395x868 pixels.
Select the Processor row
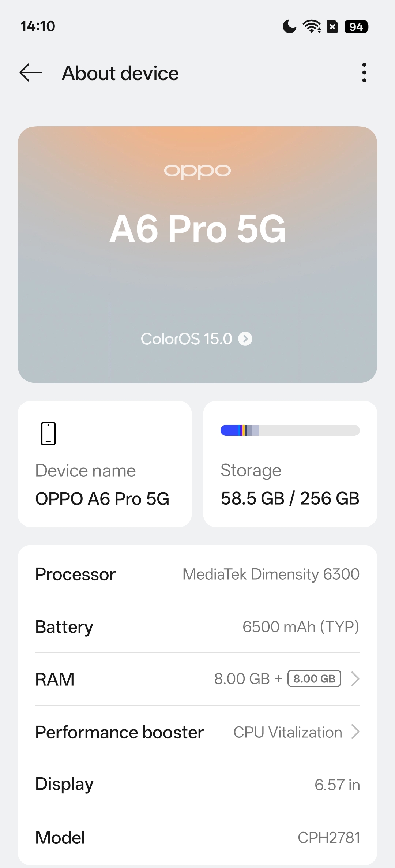(x=197, y=574)
